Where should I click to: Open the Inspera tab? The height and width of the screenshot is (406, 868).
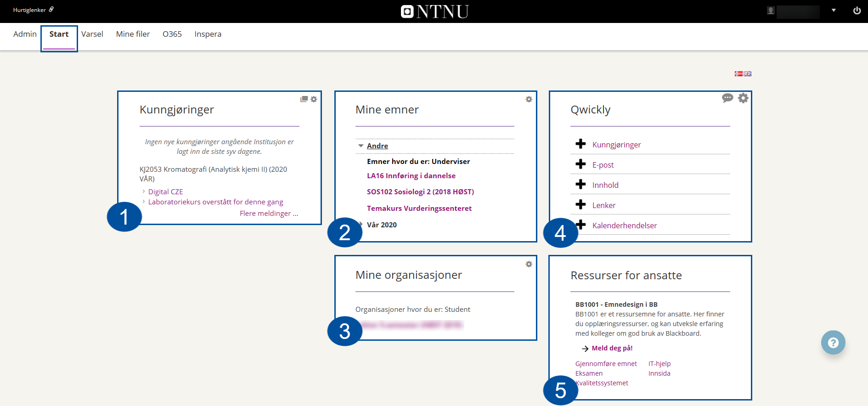point(208,34)
